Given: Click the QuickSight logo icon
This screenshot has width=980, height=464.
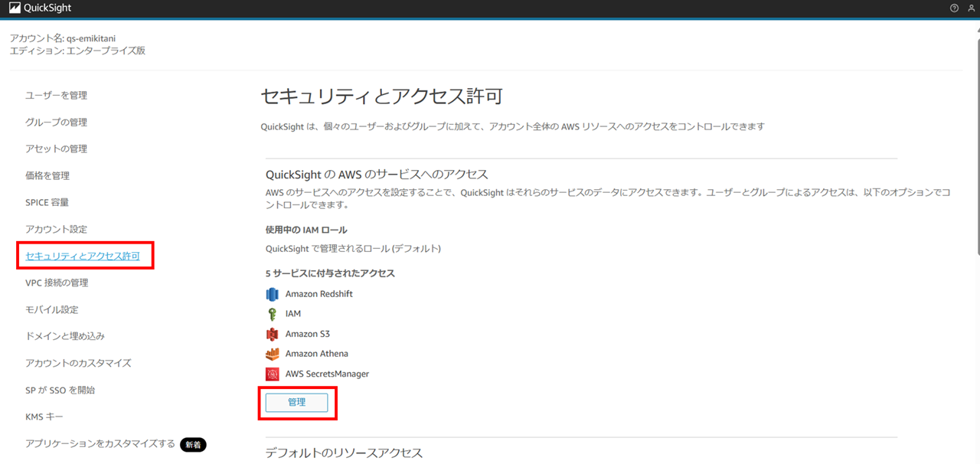Looking at the screenshot, I should pos(15,8).
